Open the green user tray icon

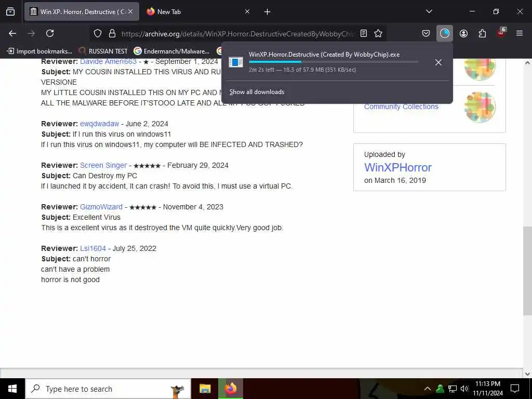coord(440,389)
